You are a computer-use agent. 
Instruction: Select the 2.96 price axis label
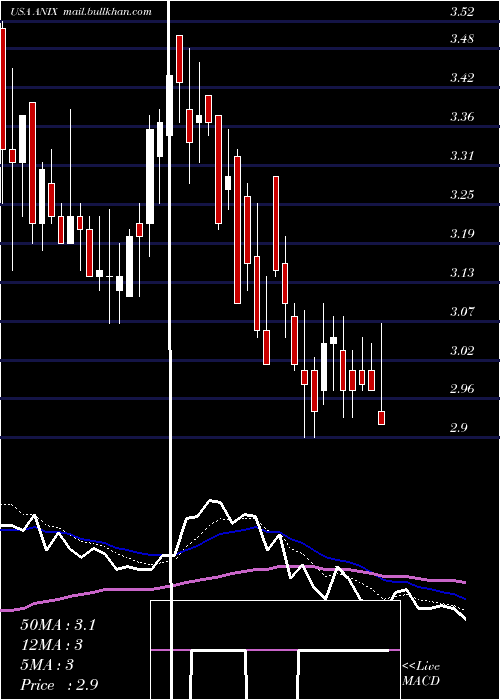coord(462,389)
